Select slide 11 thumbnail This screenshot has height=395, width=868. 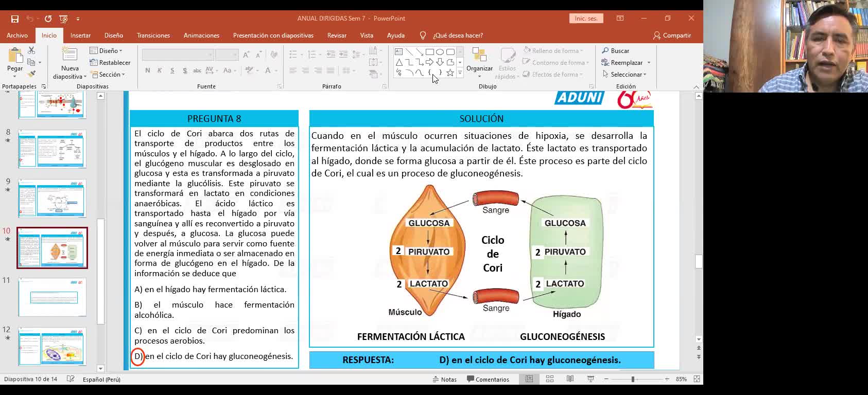click(52, 297)
